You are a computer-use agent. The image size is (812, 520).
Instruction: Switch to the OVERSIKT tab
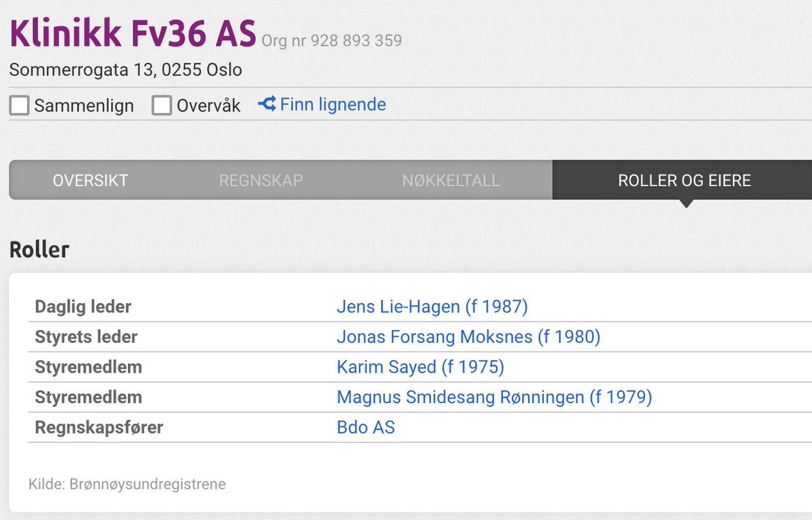tap(91, 181)
